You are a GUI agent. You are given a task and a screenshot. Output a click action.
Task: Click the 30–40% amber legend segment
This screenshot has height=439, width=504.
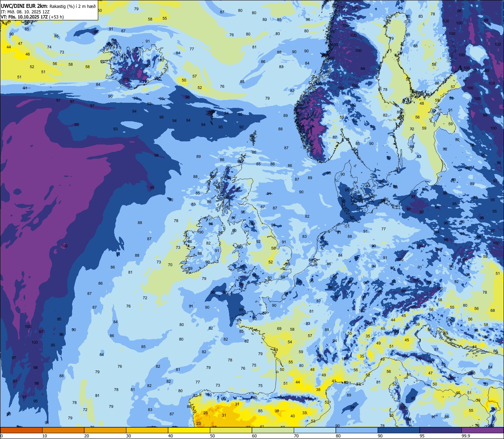pos(147,430)
